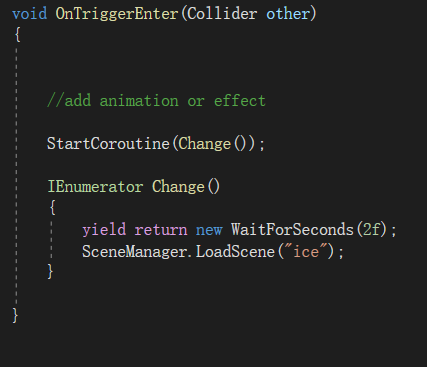Screen dimensions: 427x367
Task: Click the return keyword
Action: 161,231
